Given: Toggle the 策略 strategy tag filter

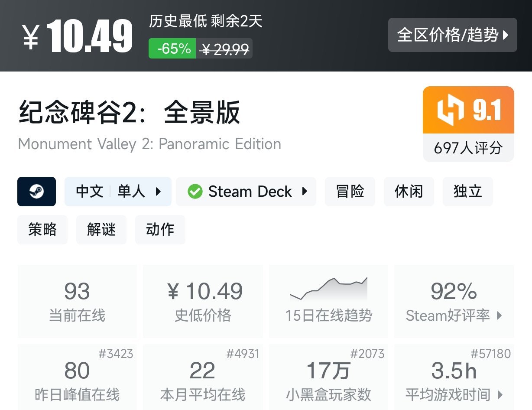Looking at the screenshot, I should [42, 230].
